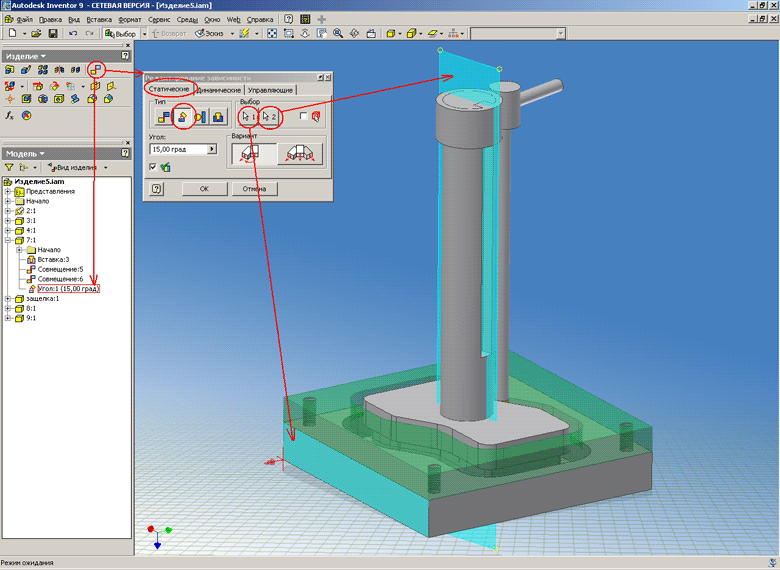The width and height of the screenshot is (780, 570).
Task: Open the Вставка menu
Action: pos(99,19)
